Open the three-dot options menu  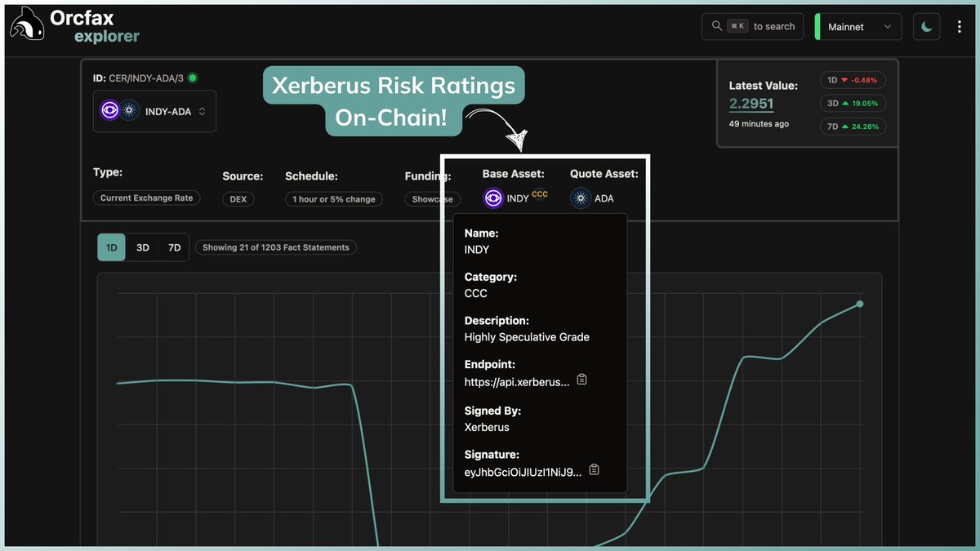click(x=960, y=26)
